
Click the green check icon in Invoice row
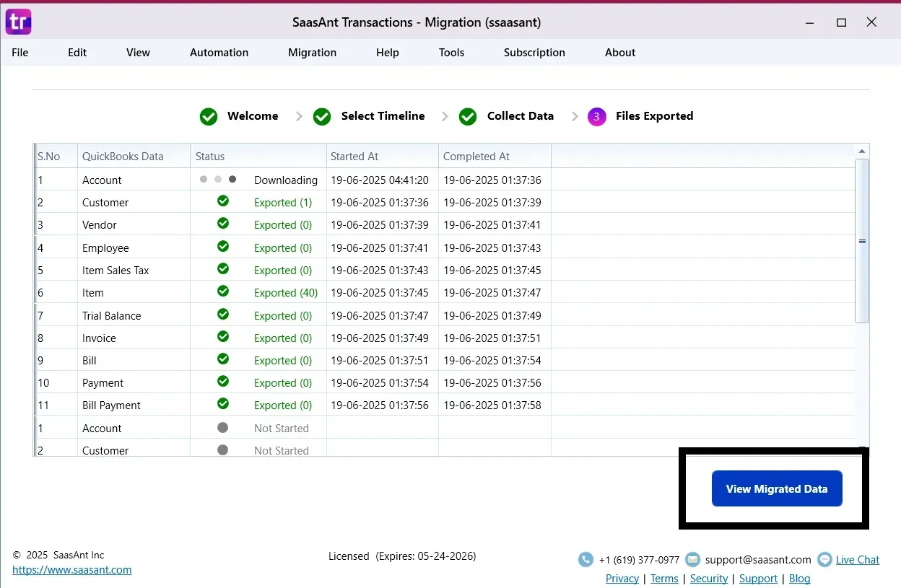point(223,337)
